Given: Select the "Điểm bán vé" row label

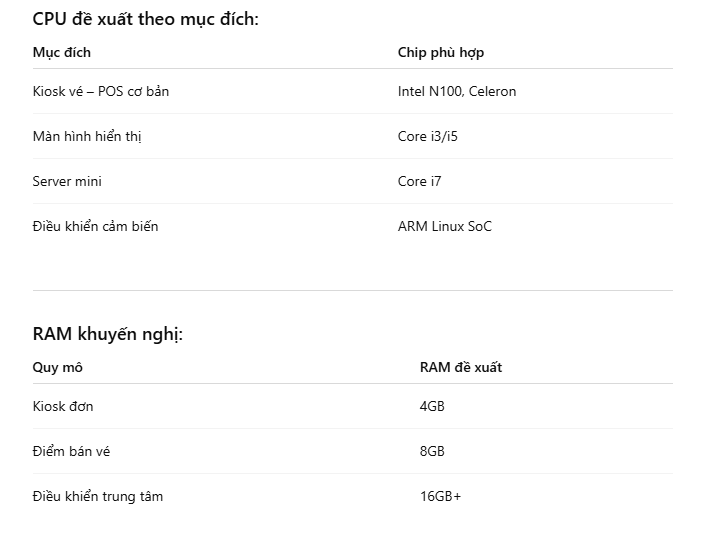Looking at the screenshot, I should coord(71,451).
